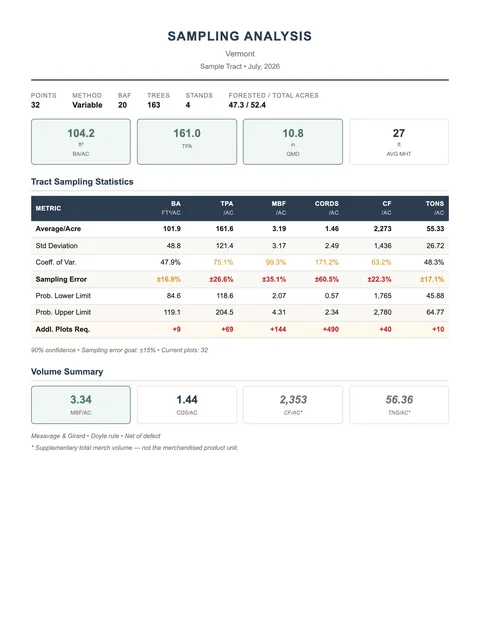Viewport: 480px width, 621px height.
Task: Select Std Deviation TPA value 121.4
Action: pos(225,246)
